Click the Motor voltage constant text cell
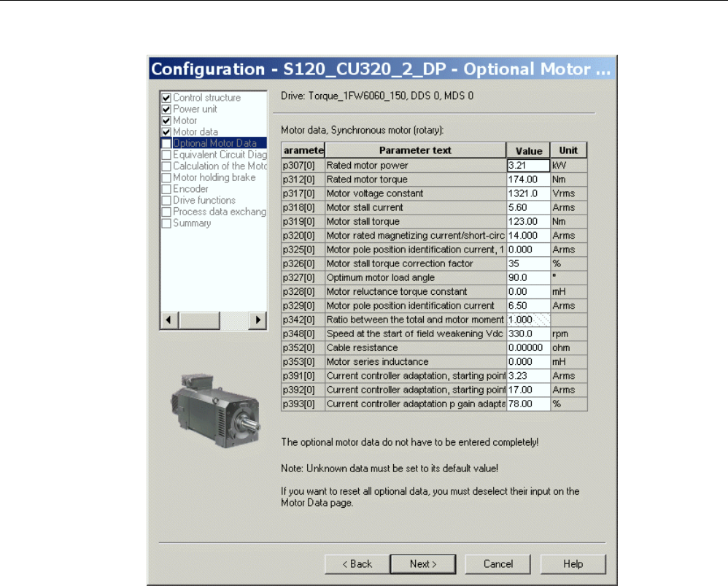Image resolution: width=728 pixels, height=586 pixels. 416,193
